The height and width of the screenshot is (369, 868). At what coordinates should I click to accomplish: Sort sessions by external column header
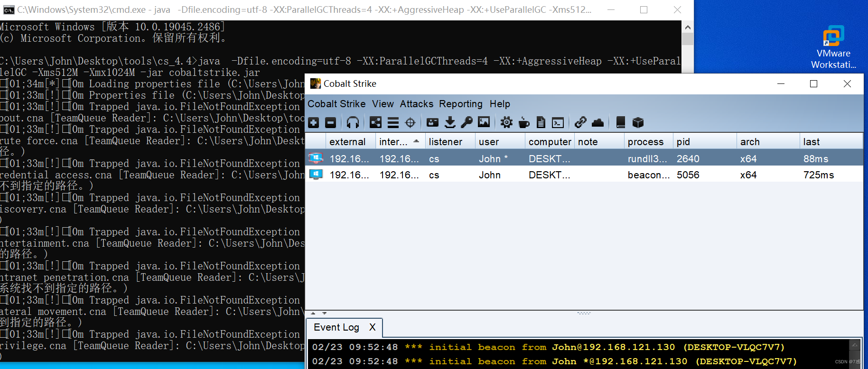coord(350,142)
